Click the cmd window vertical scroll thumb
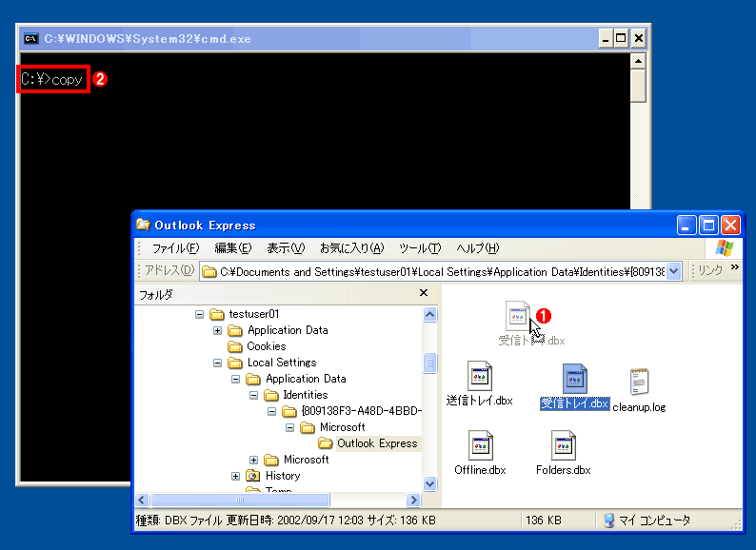This screenshot has height=550, width=756. click(x=638, y=86)
